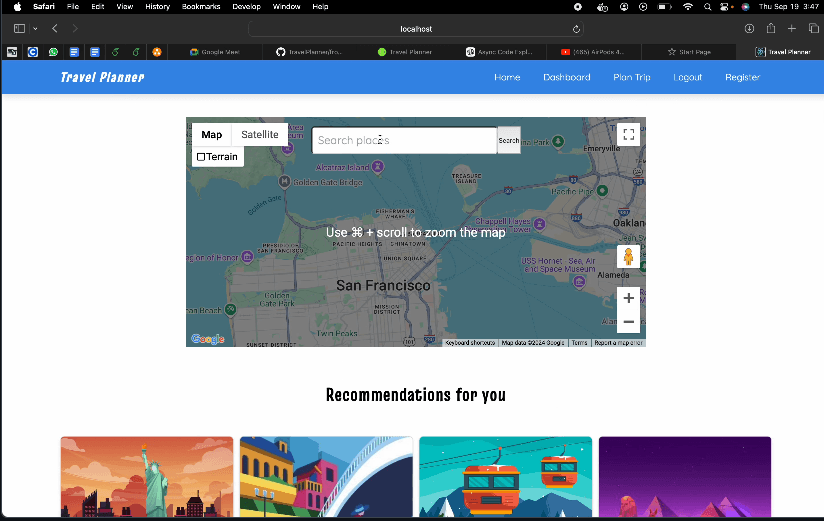Click the Search button beside the input
The height and width of the screenshot is (521, 824).
coord(509,140)
